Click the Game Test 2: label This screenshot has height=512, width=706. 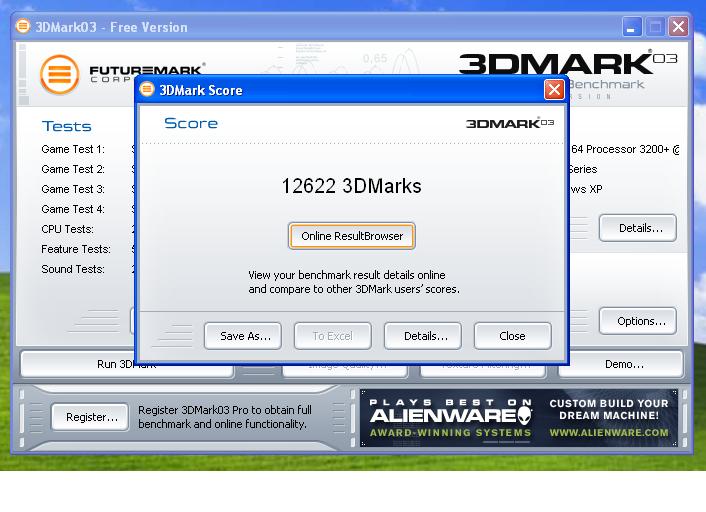click(73, 169)
